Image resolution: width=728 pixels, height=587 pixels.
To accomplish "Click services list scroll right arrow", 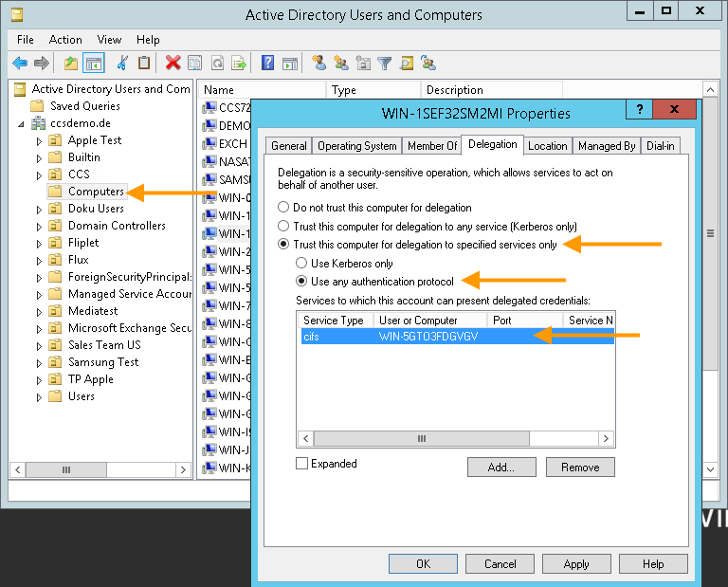I will 606,438.
